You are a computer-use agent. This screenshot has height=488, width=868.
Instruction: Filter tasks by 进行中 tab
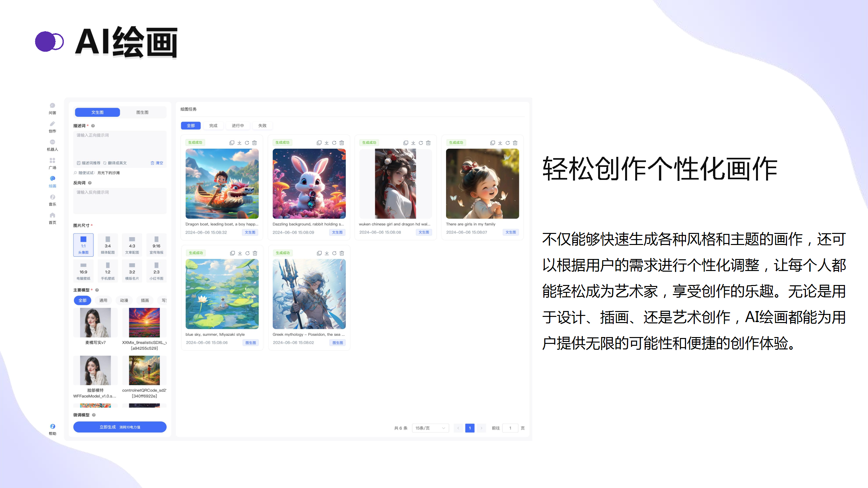(238, 126)
